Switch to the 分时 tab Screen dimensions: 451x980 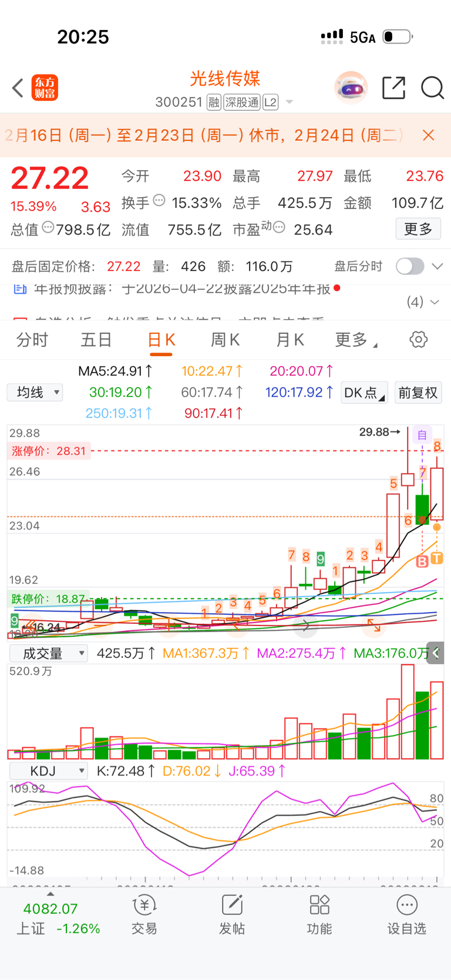[x=32, y=340]
